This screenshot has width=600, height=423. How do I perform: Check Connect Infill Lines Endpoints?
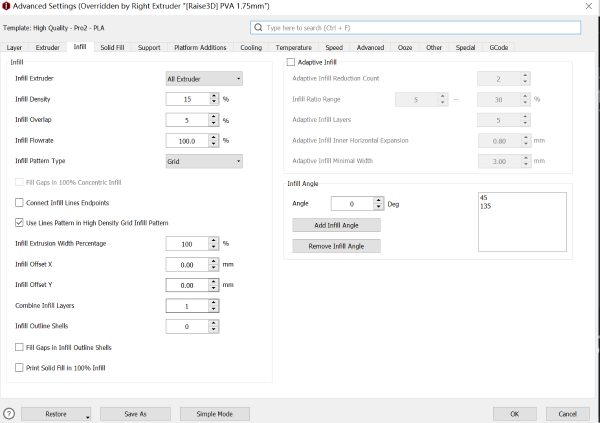click(x=20, y=203)
